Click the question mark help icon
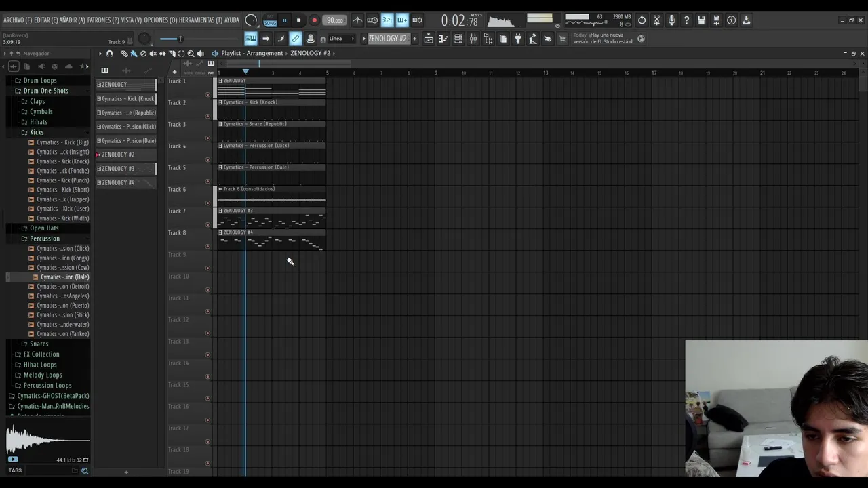This screenshot has height=488, width=868. coord(686,20)
